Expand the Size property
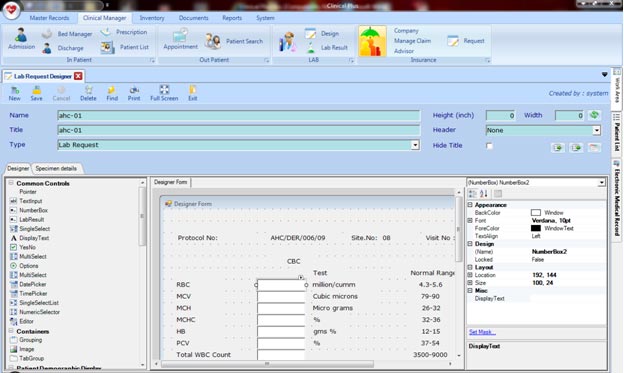 pos(470,283)
